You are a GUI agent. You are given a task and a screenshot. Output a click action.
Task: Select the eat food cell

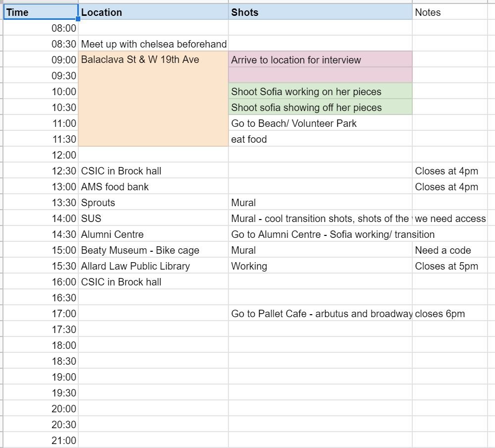click(x=320, y=139)
